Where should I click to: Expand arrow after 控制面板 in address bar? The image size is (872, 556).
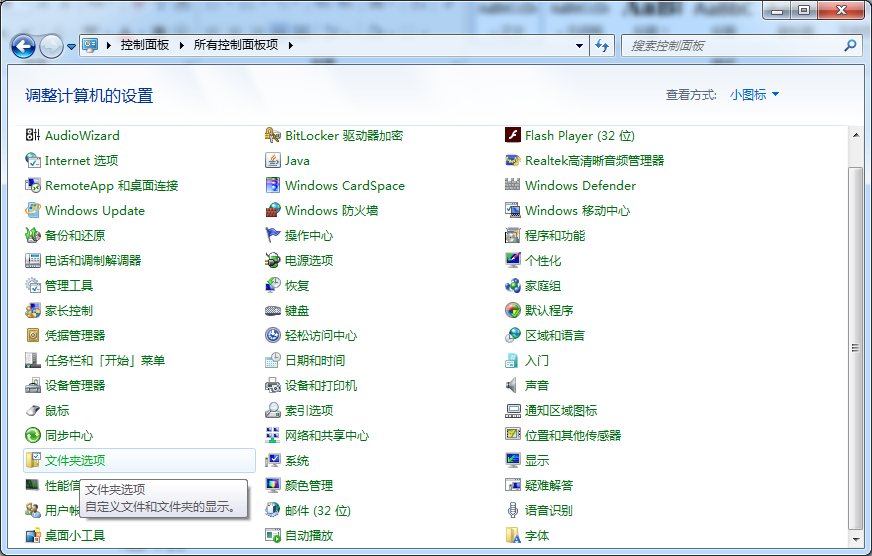click(x=181, y=46)
